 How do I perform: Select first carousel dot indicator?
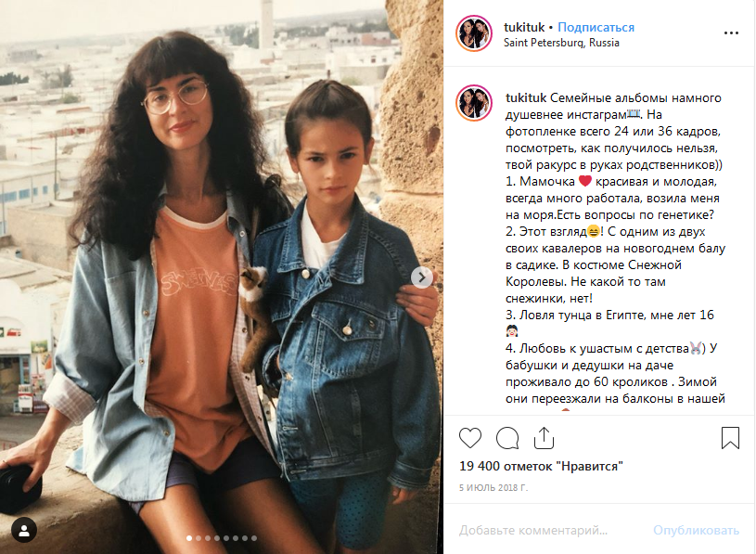click(189, 538)
